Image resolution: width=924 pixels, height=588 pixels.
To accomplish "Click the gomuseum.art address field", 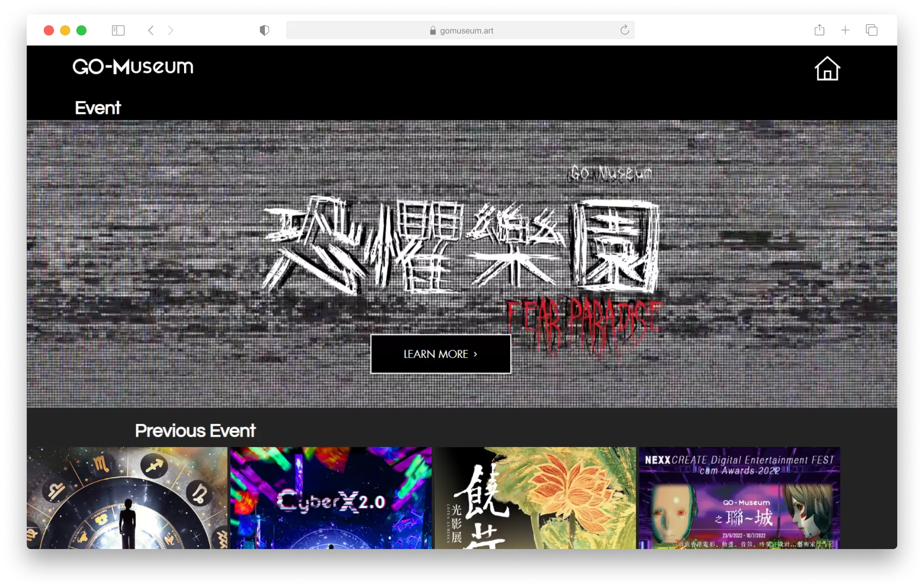I will (460, 30).
